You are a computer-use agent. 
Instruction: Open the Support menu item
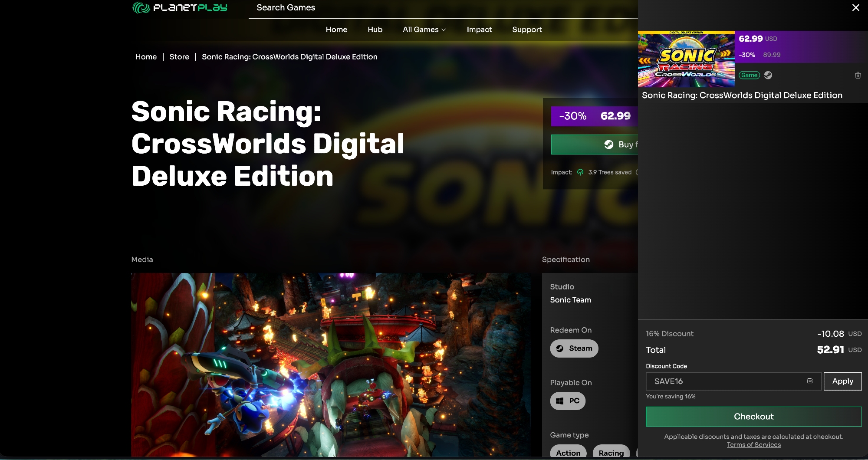point(527,30)
